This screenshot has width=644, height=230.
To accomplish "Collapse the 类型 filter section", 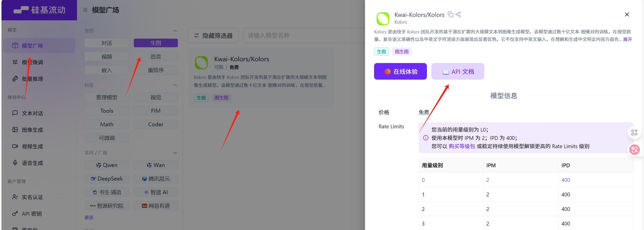I will tap(175, 31).
